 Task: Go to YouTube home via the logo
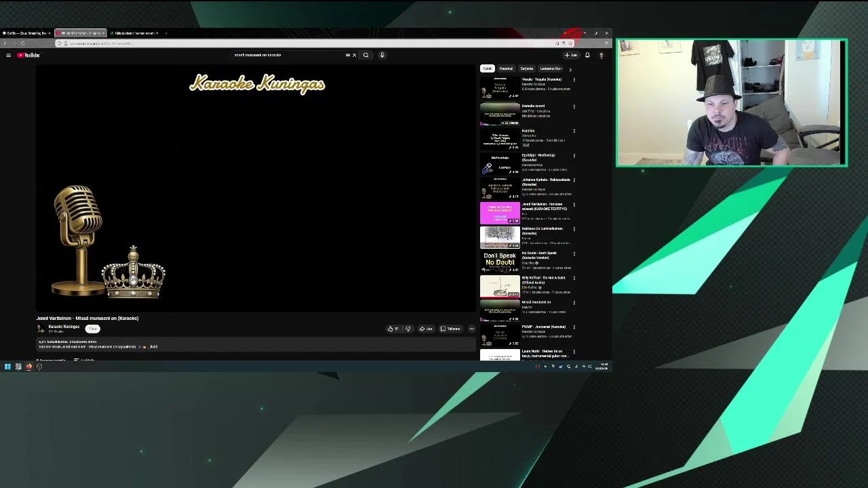pyautogui.click(x=28, y=55)
